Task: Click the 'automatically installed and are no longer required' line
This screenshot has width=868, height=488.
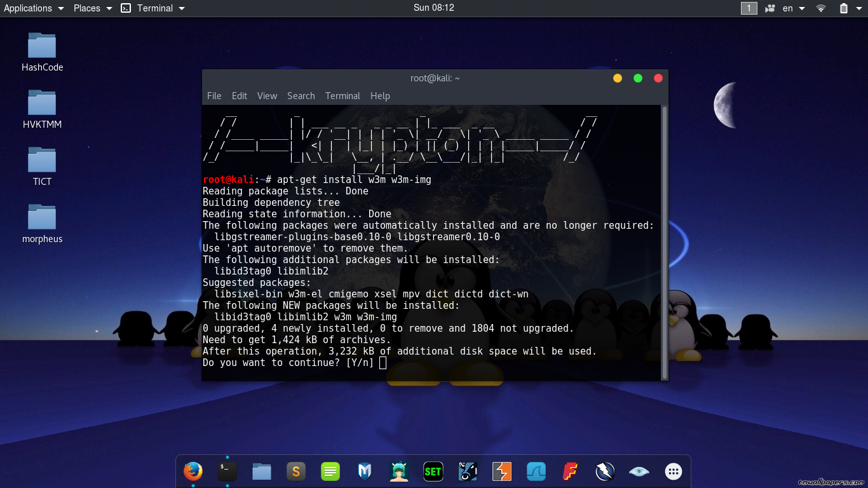Action: point(428,226)
